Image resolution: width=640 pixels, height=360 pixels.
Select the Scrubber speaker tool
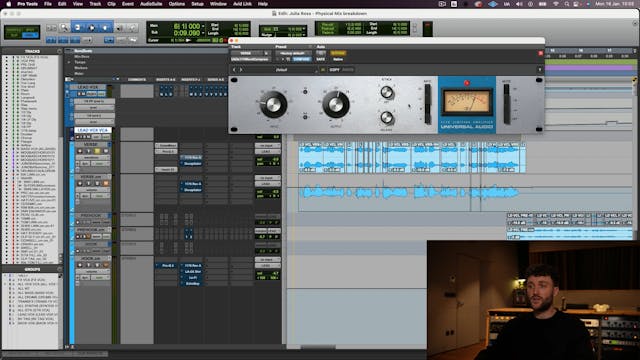point(120,28)
